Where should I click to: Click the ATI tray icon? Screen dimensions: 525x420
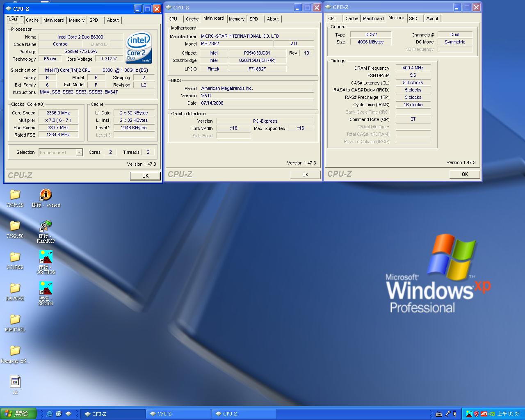[x=484, y=414]
